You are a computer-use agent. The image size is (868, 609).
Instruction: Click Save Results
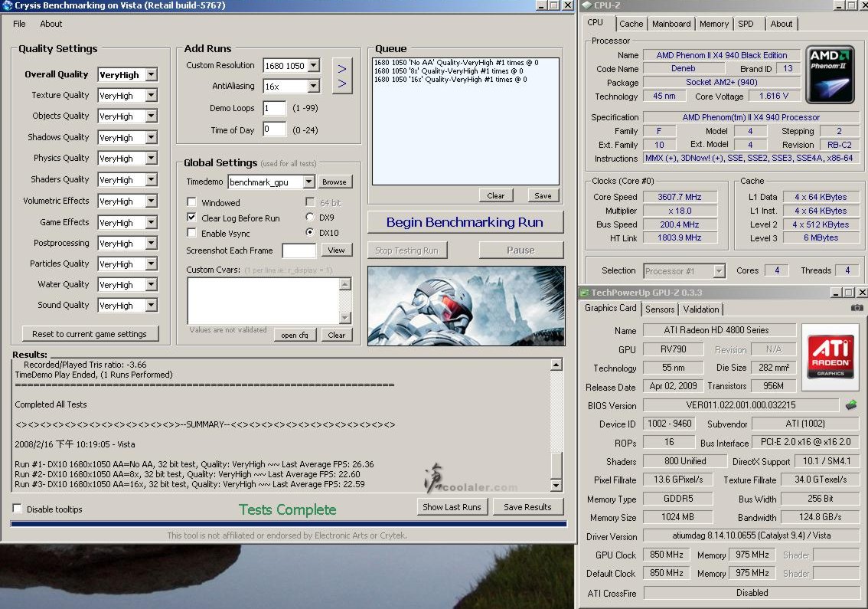[x=527, y=507]
